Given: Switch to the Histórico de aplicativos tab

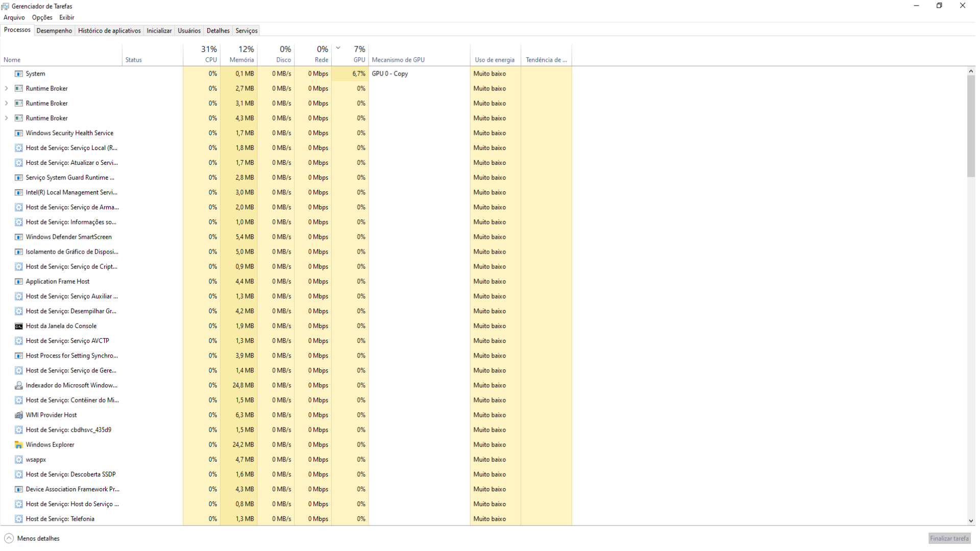Looking at the screenshot, I should [x=109, y=31].
